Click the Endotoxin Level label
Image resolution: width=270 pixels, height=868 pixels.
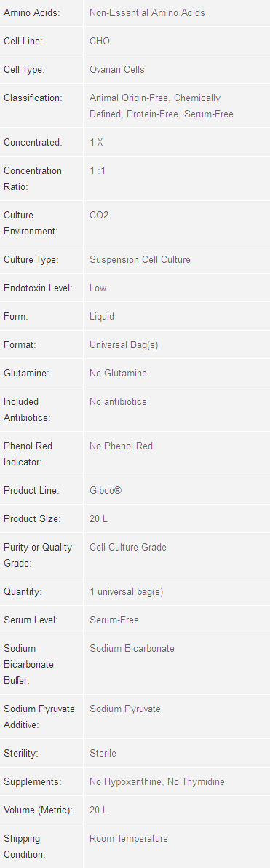(38, 288)
